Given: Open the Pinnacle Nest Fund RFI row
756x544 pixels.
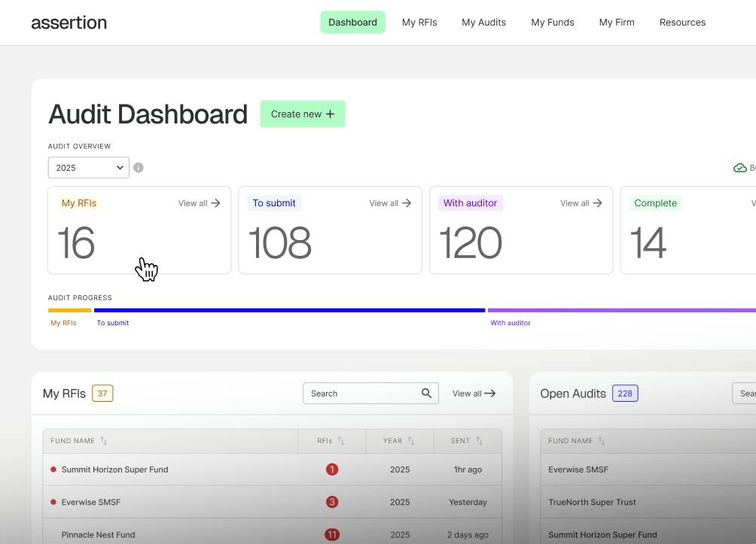Looking at the screenshot, I should 273,531.
